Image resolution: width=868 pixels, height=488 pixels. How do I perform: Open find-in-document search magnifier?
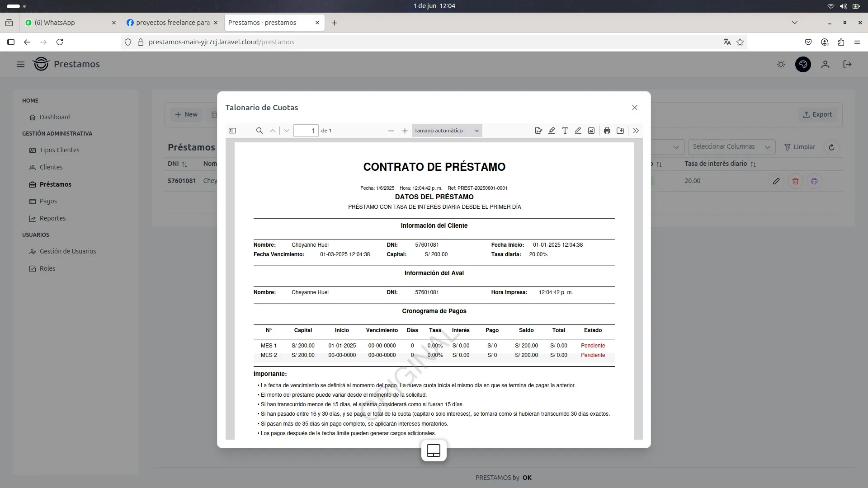click(259, 131)
